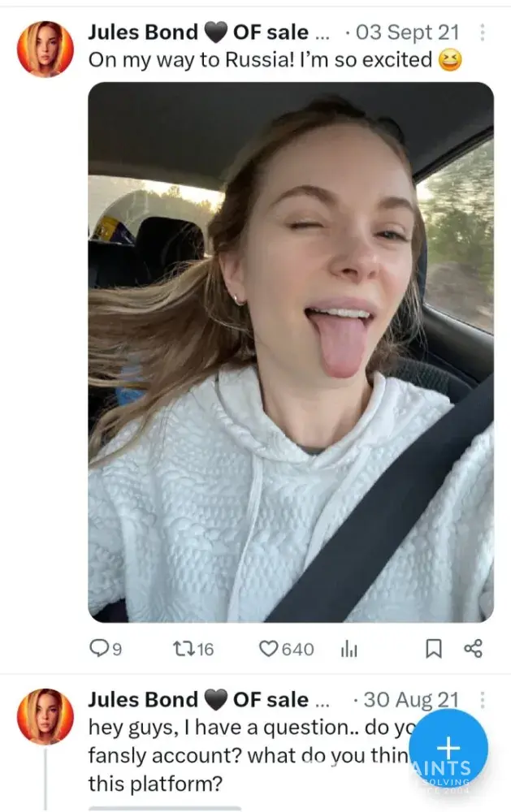Open the car selfie photo full screen
511x812 pixels.
click(290, 352)
